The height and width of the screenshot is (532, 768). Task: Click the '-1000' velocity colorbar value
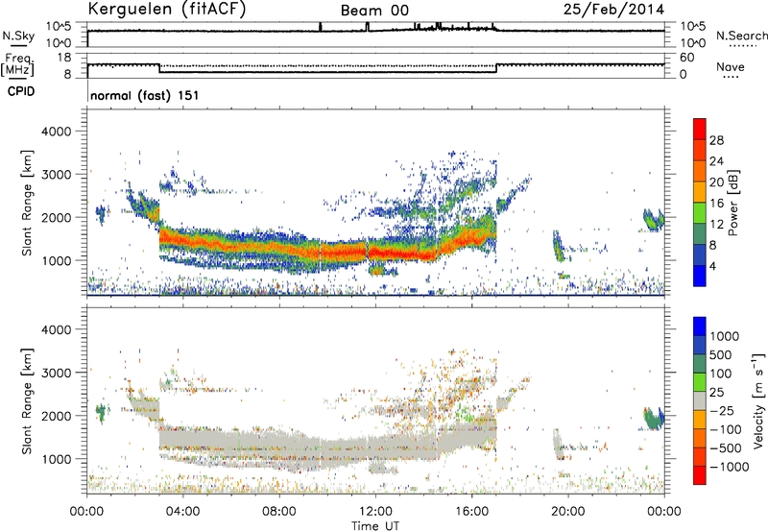729,467
